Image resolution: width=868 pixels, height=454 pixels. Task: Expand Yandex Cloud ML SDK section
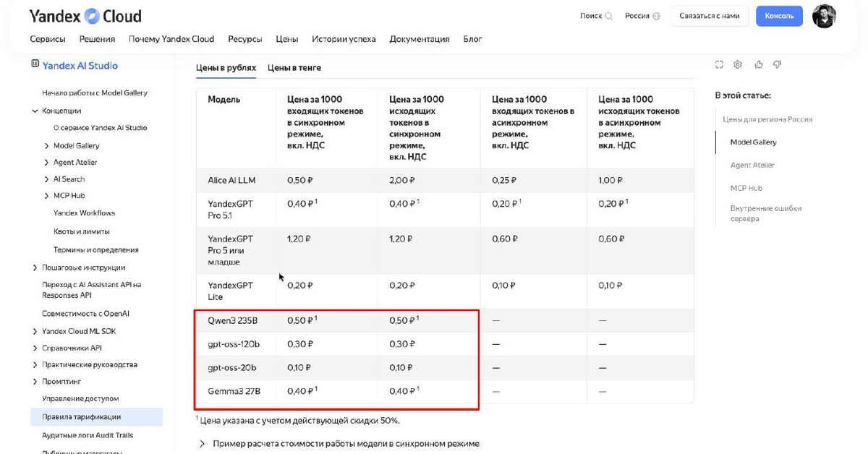[35, 331]
